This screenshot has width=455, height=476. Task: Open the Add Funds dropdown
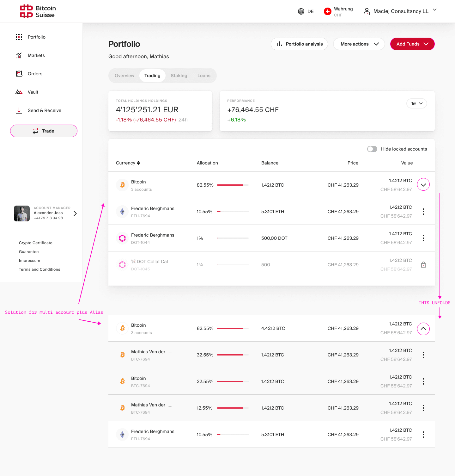pyautogui.click(x=412, y=44)
